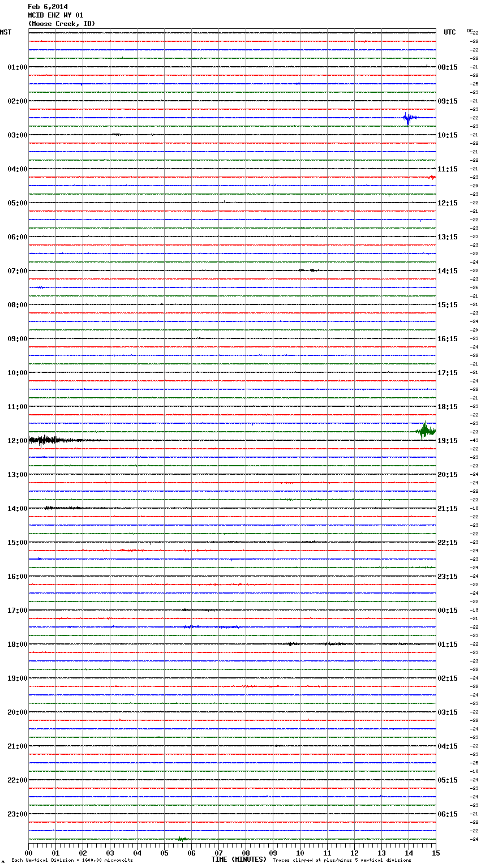Click the blue seismic burst on the 02:30 trace
Viewport: 481px width, 868px height.
click(x=410, y=118)
